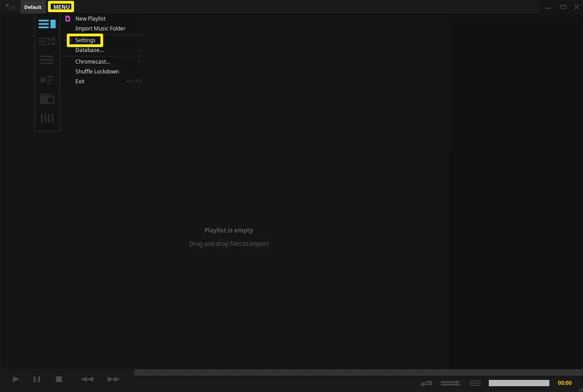Image resolution: width=583 pixels, height=392 pixels.
Task: Click the three-lines playback options icon
Action: click(475, 383)
